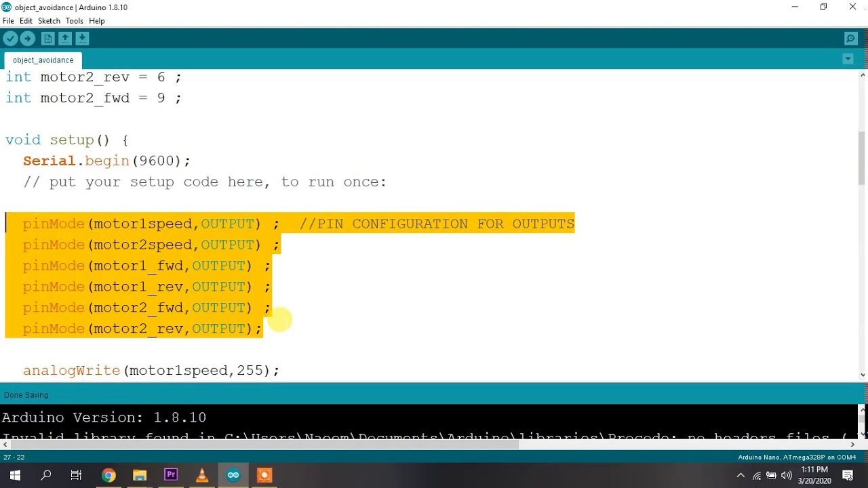This screenshot has width=868, height=488.
Task: Open the Tools menu
Action: (x=75, y=21)
